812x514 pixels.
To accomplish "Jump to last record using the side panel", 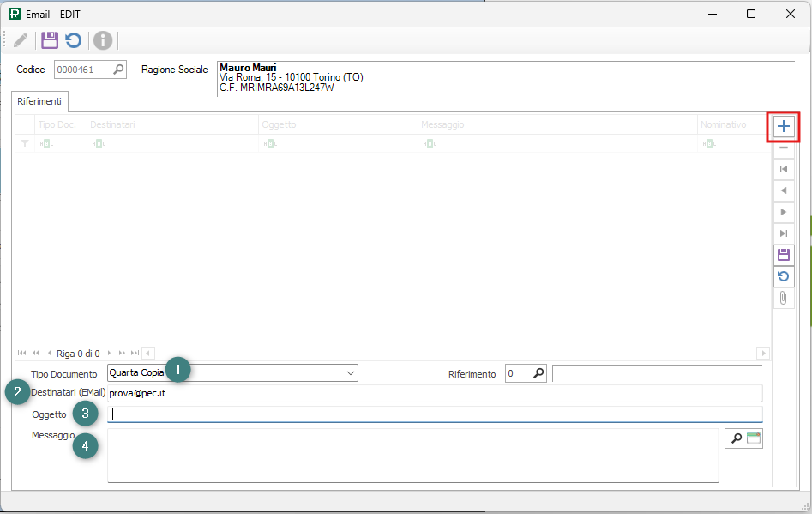I will tap(783, 233).
